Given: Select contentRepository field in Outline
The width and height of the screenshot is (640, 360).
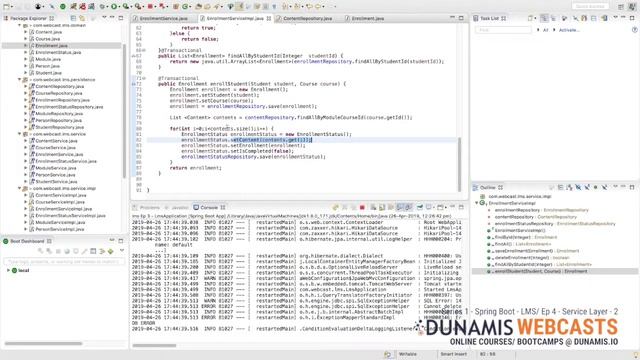Looking at the screenshot, I should [536, 217].
